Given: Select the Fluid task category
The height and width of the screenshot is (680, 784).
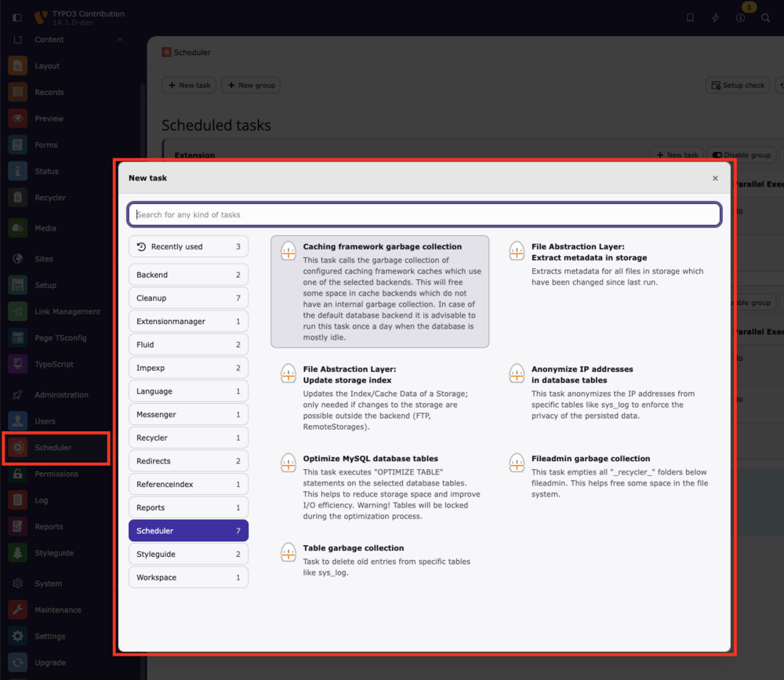Looking at the screenshot, I should [x=188, y=345].
